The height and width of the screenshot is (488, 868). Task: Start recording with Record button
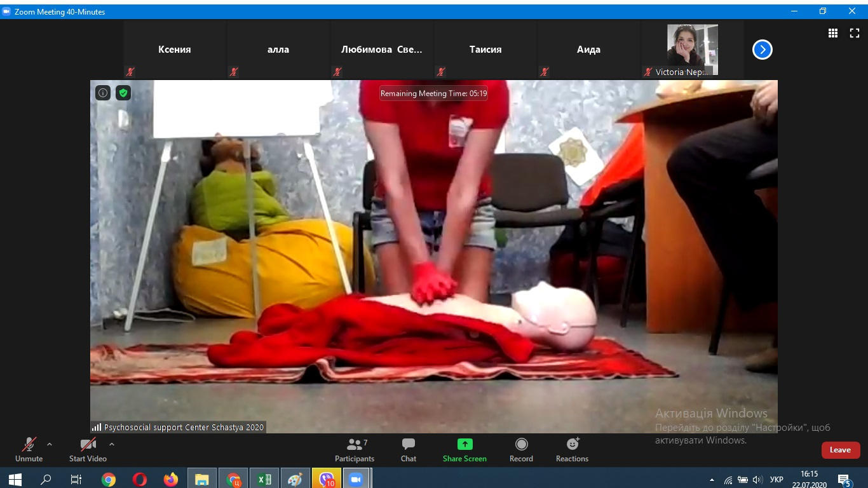[521, 449]
